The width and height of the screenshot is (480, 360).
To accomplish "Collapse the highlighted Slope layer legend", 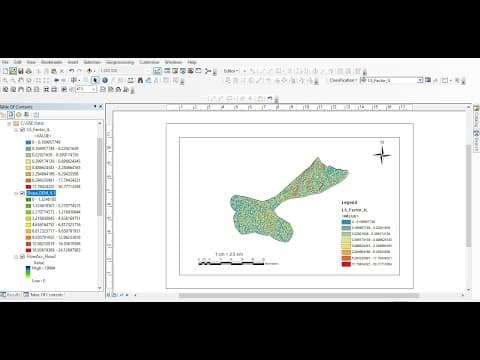I will click(x=16, y=193).
